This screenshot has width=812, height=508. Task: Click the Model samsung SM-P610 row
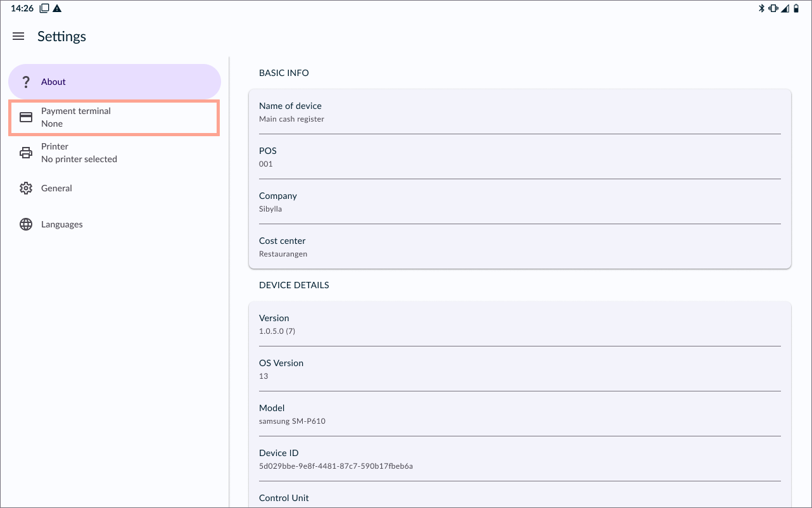pyautogui.click(x=520, y=414)
